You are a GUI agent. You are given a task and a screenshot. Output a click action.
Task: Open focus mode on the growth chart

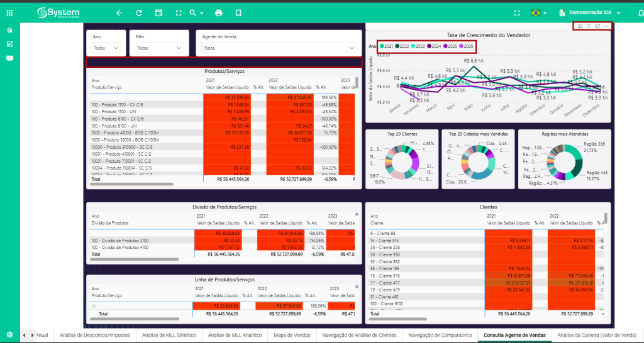click(x=597, y=26)
